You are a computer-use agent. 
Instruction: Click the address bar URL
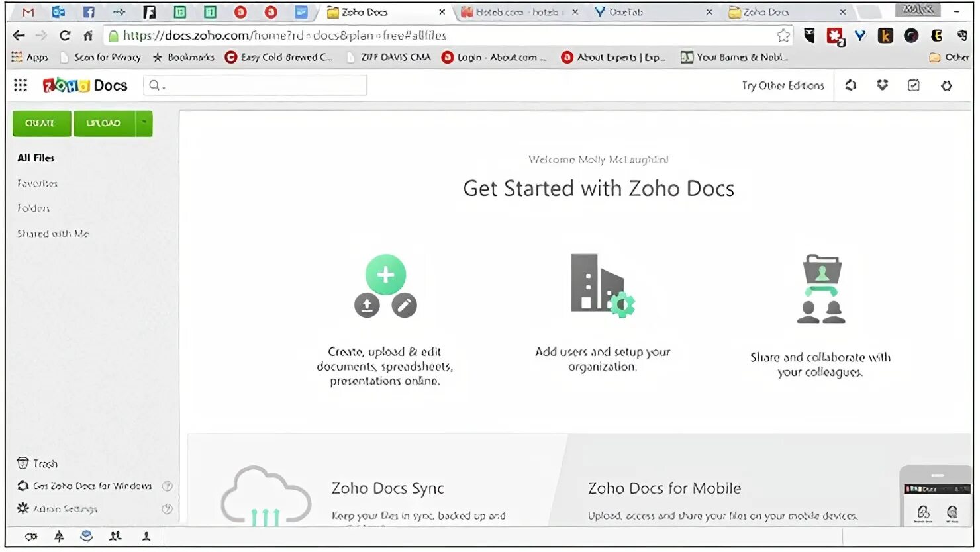click(x=285, y=36)
